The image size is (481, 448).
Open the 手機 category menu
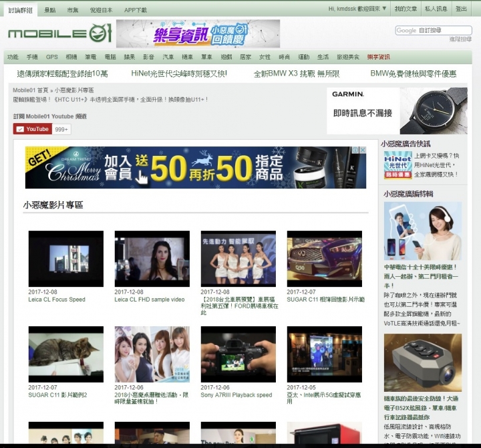tap(32, 57)
